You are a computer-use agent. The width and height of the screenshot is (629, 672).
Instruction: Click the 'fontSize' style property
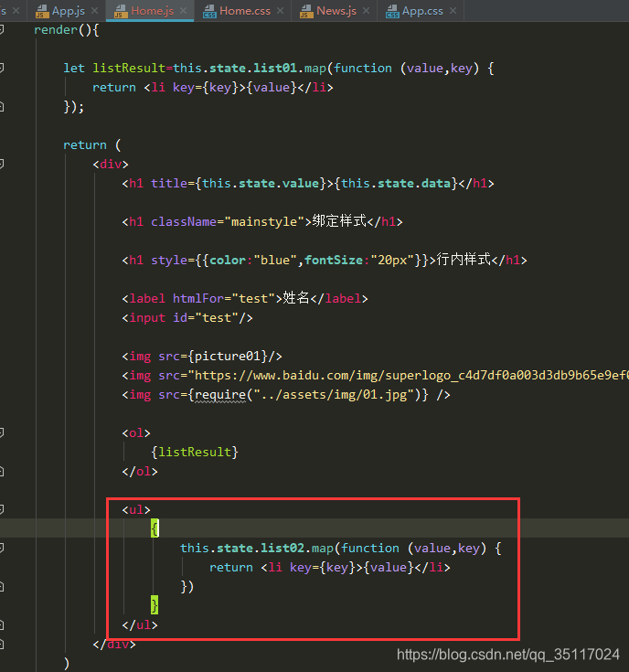pyautogui.click(x=334, y=261)
